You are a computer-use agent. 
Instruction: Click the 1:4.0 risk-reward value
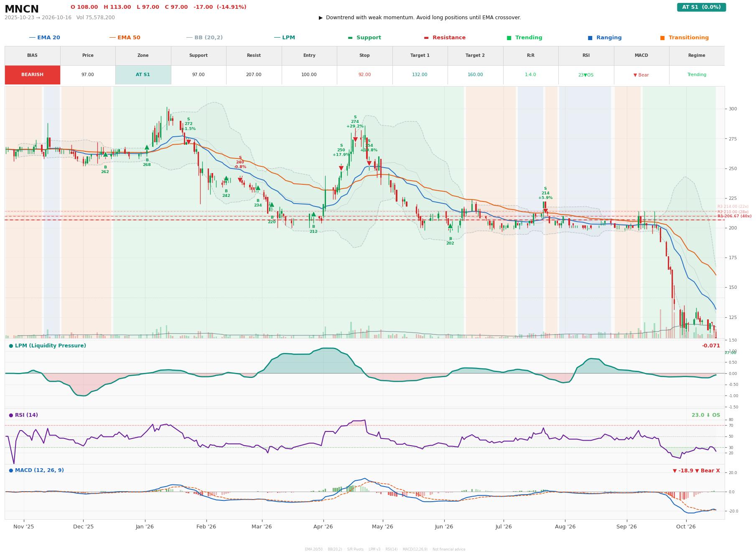531,75
